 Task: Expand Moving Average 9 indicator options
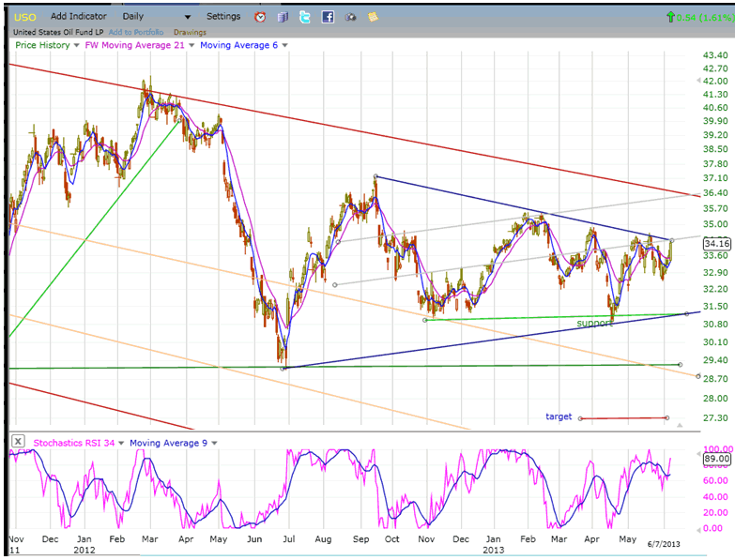(x=214, y=443)
